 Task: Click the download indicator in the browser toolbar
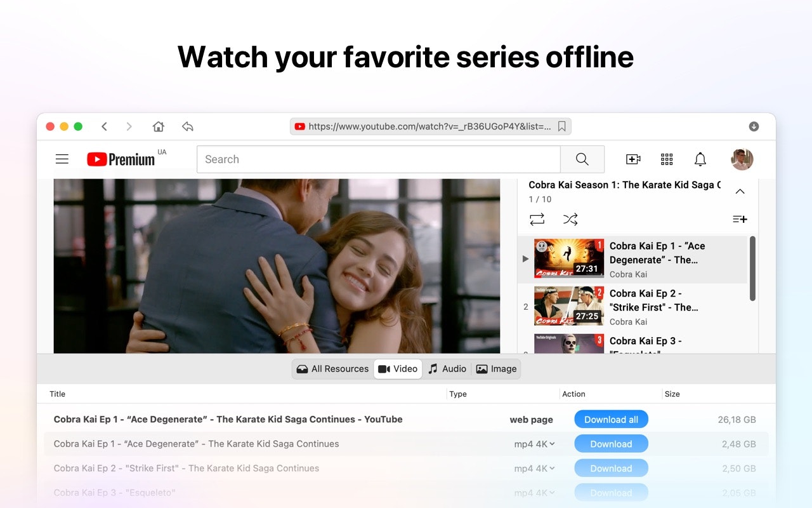(754, 126)
